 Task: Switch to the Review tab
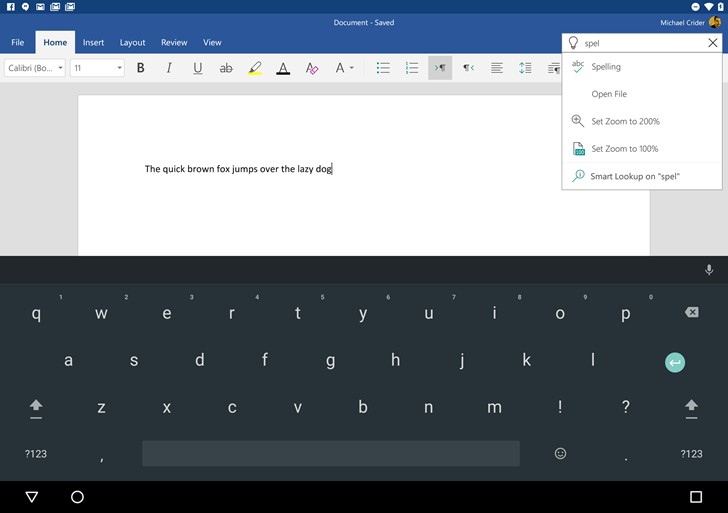pyautogui.click(x=174, y=42)
